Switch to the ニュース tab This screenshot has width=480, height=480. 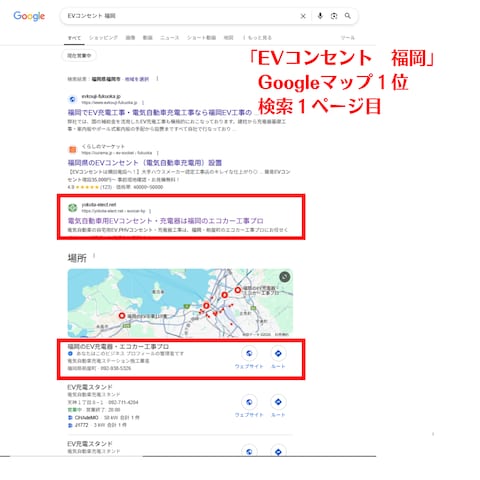point(169,38)
